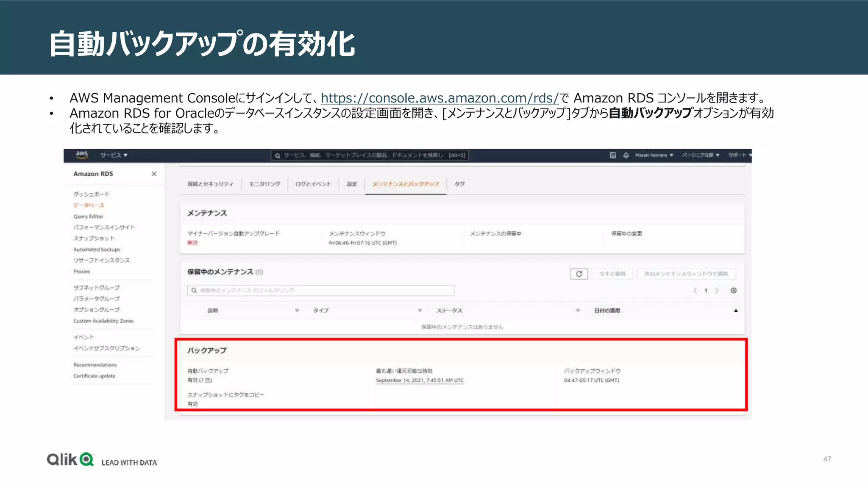The height and width of the screenshot is (488, 868).
Task: Select ダッシュボード in the sidebar
Action: pyautogui.click(x=91, y=194)
